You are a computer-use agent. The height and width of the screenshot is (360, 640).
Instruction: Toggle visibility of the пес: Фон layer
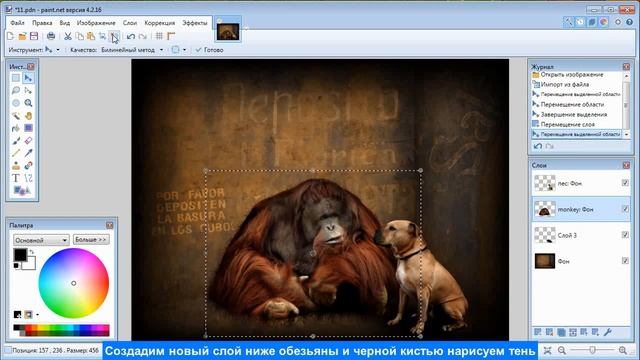(x=625, y=183)
